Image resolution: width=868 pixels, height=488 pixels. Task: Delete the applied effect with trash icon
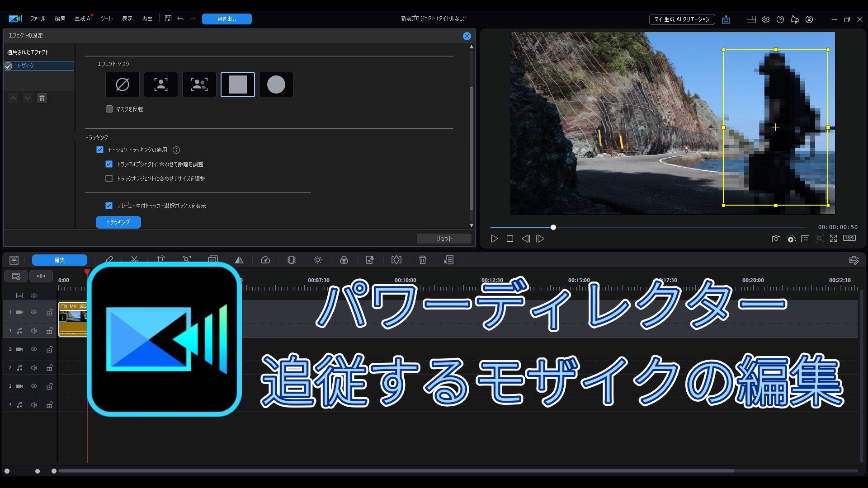click(x=42, y=98)
